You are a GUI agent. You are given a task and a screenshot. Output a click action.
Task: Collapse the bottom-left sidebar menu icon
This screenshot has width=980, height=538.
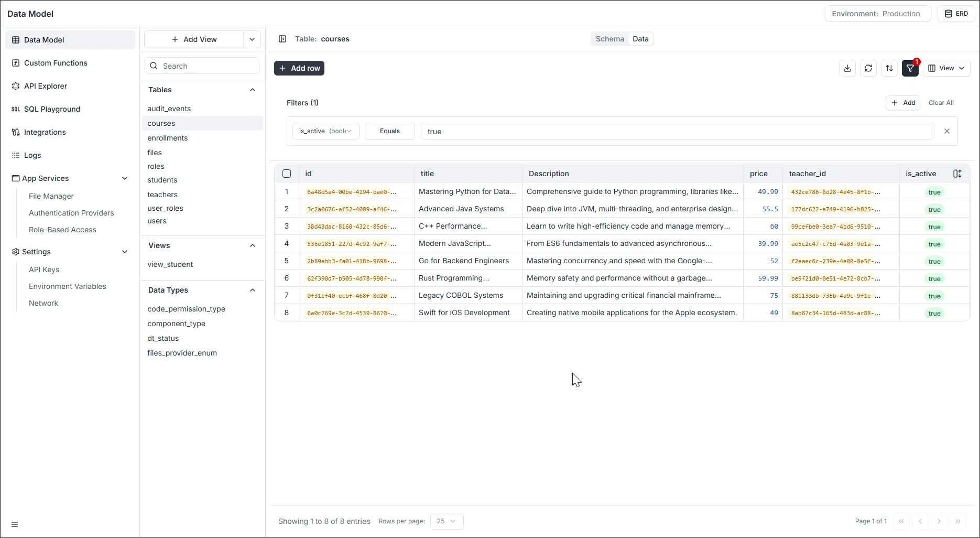[15, 524]
